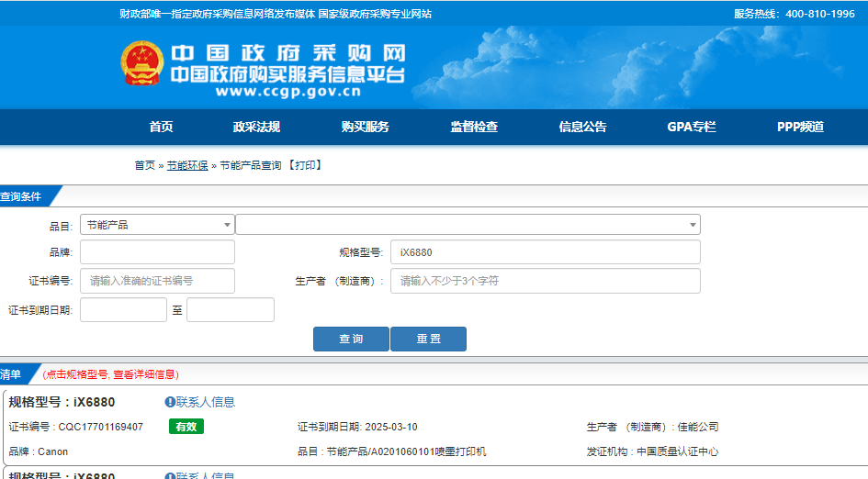Image resolution: width=868 pixels, height=479 pixels.
Task: Click the 重置 reset button
Action: [x=428, y=340]
